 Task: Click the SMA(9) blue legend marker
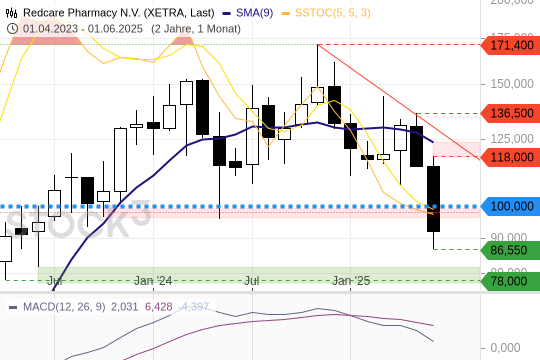pyautogui.click(x=226, y=14)
